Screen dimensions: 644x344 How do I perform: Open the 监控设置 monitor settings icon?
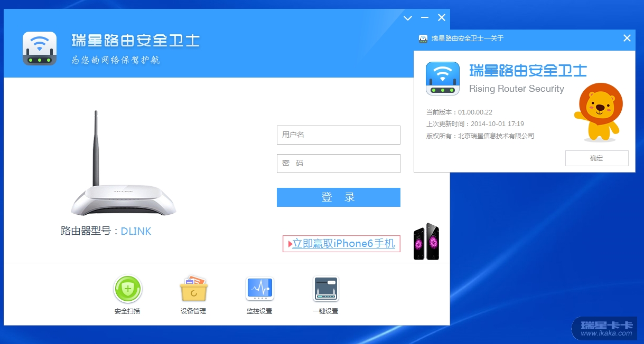259,289
